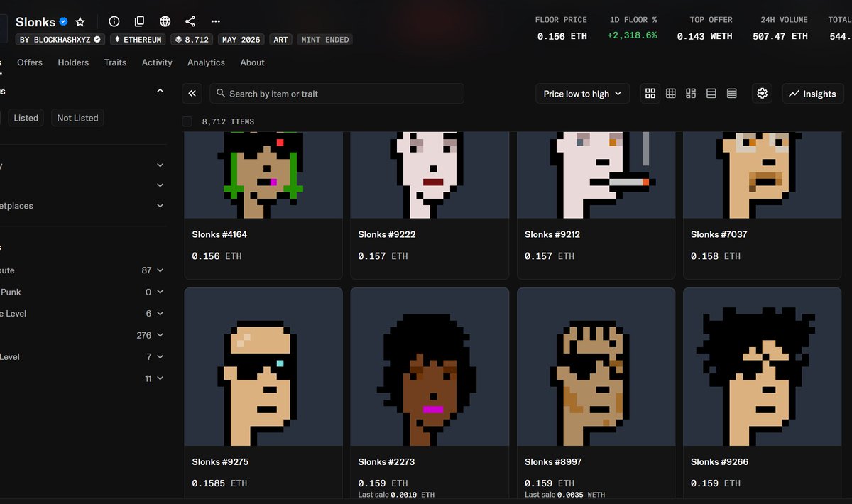Click the ETHEREUM chain tag
This screenshot has width=852, height=504.
click(138, 40)
